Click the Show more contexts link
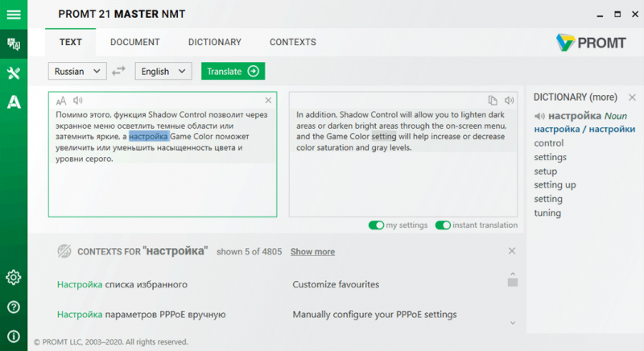 click(x=312, y=252)
